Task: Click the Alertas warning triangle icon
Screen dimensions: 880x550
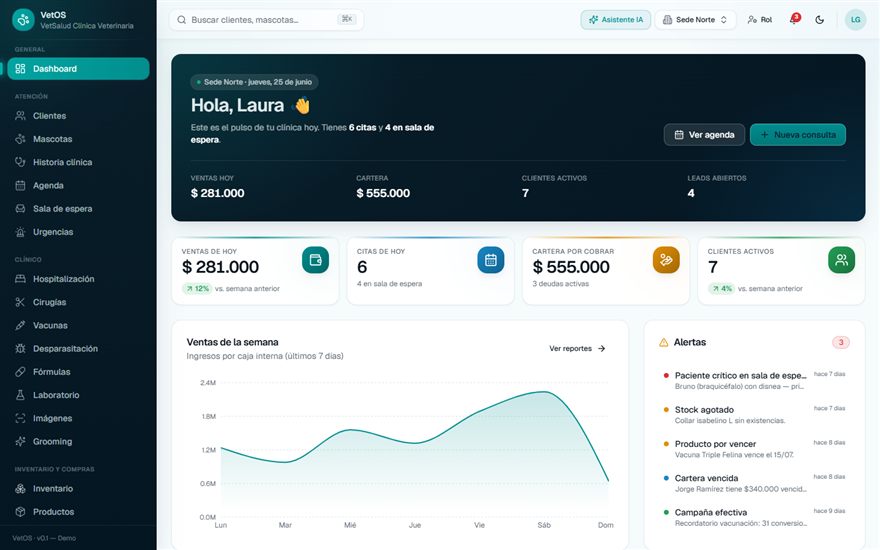Action: (x=663, y=342)
